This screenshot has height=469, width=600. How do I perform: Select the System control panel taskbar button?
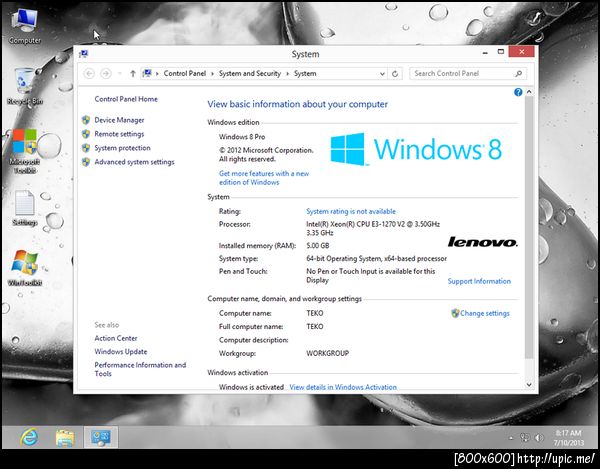tap(100, 437)
